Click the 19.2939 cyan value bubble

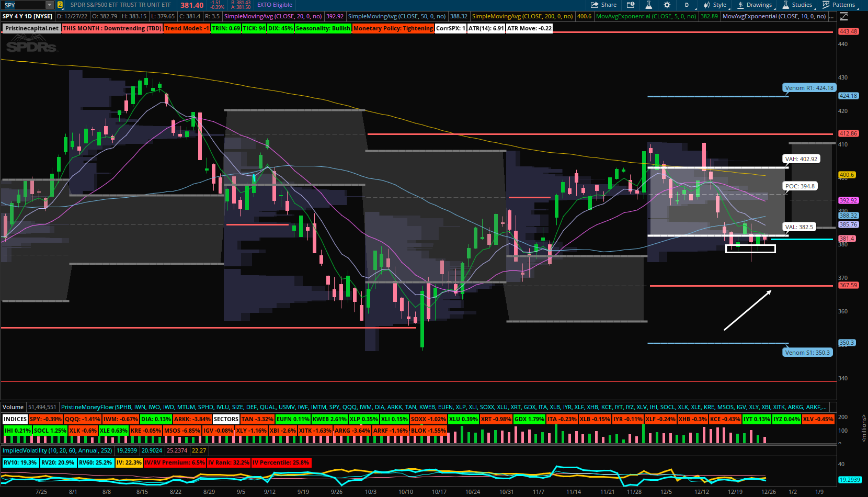click(x=850, y=480)
